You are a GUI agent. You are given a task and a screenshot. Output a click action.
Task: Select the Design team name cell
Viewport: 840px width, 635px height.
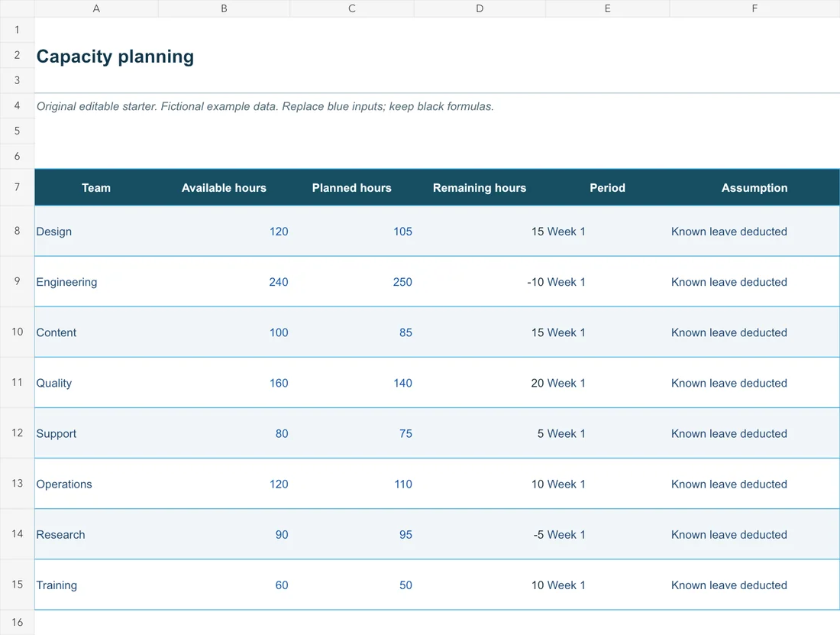click(96, 232)
